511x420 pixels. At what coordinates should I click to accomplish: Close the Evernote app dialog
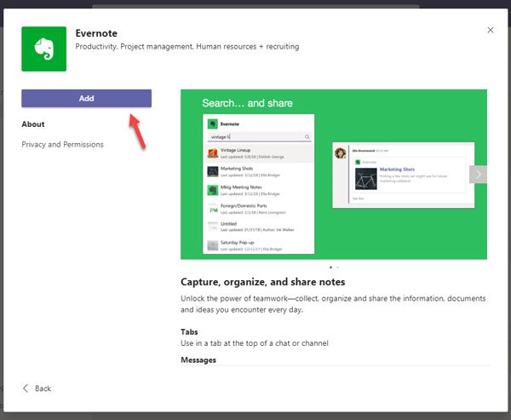[491, 30]
